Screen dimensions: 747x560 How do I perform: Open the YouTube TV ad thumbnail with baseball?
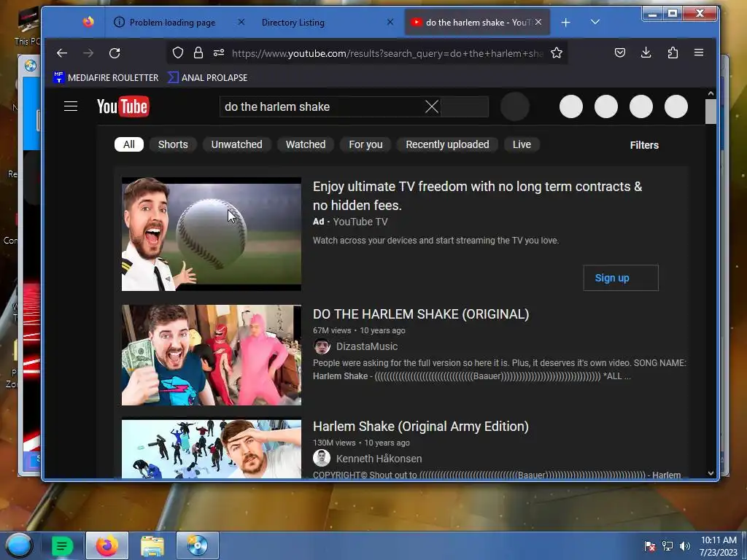(x=211, y=234)
